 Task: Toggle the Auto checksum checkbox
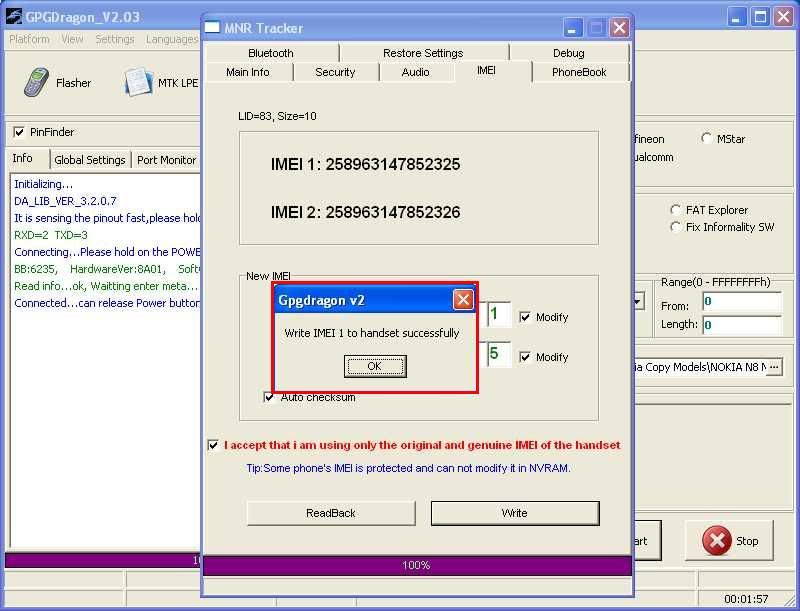[269, 397]
